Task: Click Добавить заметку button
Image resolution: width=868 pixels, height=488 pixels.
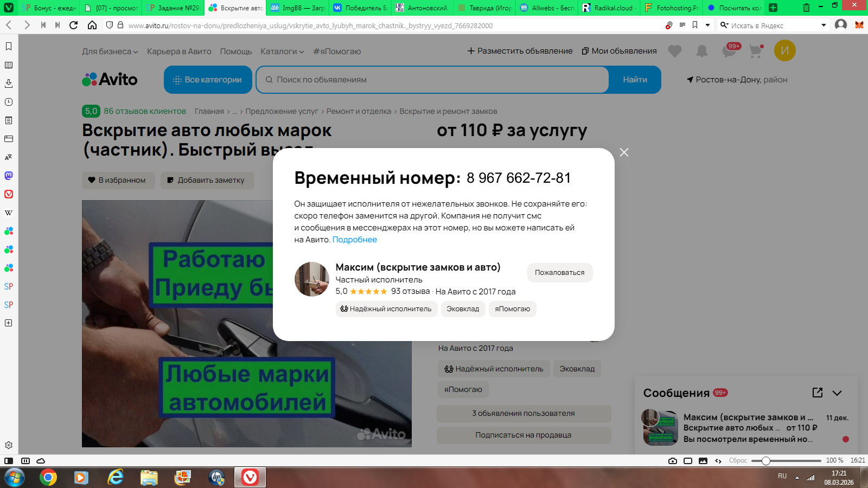Action: click(x=207, y=180)
